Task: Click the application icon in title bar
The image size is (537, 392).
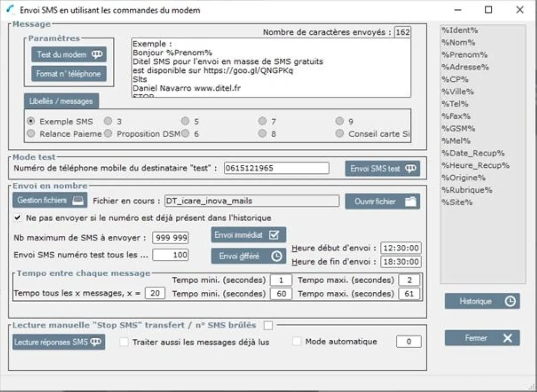Action: [11, 10]
